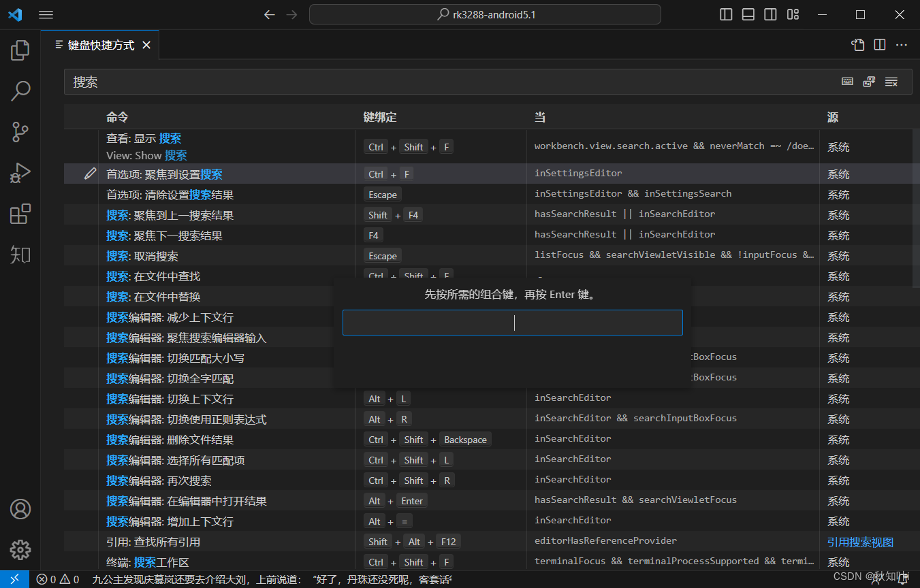Toggle the secondary side bar layout icon
Image resolution: width=920 pixels, height=588 pixels.
click(x=770, y=14)
